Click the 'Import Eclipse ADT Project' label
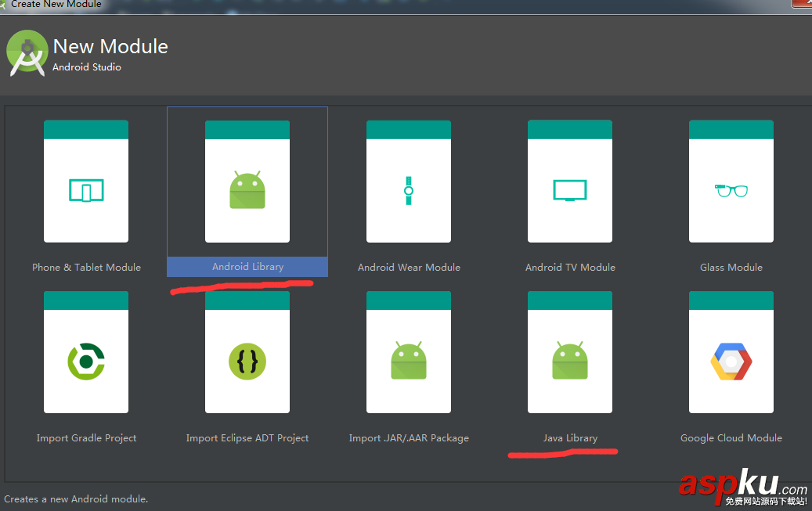This screenshot has width=812, height=511. (x=247, y=438)
